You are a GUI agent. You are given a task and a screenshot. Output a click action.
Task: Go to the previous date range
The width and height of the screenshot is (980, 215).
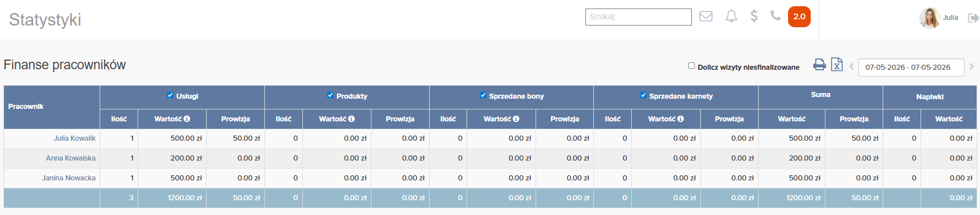pyautogui.click(x=851, y=66)
